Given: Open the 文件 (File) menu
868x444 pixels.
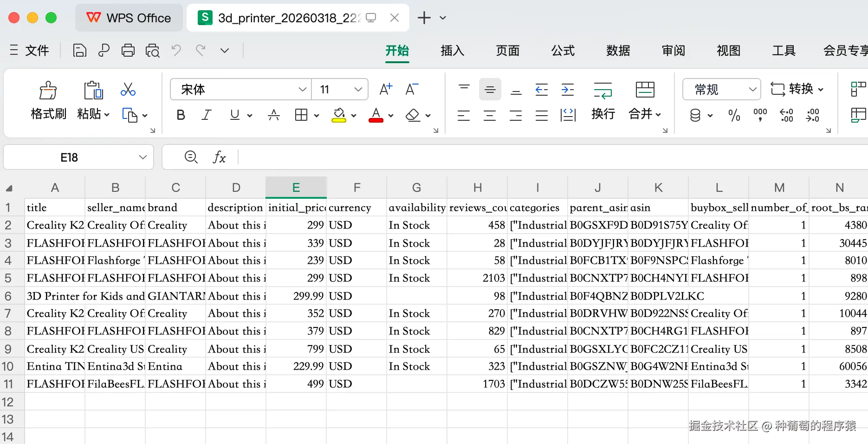Looking at the screenshot, I should (x=37, y=50).
